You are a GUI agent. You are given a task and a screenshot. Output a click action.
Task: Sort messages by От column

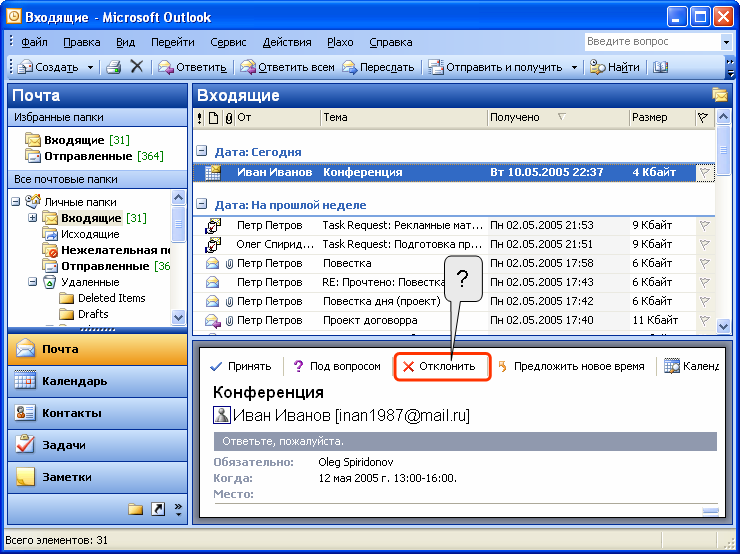point(277,118)
